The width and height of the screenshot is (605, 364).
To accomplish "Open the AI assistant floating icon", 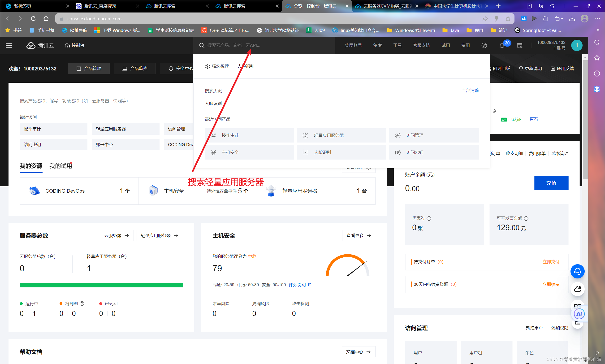I will [579, 314].
